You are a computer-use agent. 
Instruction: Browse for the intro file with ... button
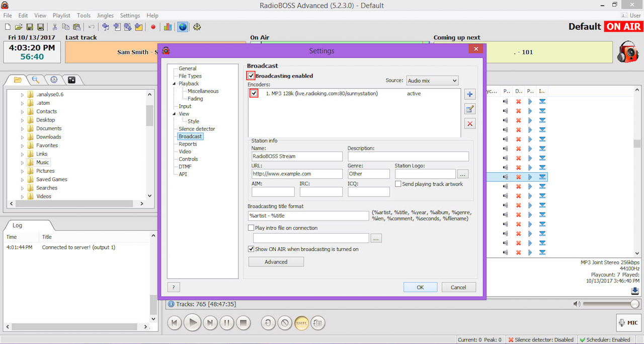[x=376, y=238]
